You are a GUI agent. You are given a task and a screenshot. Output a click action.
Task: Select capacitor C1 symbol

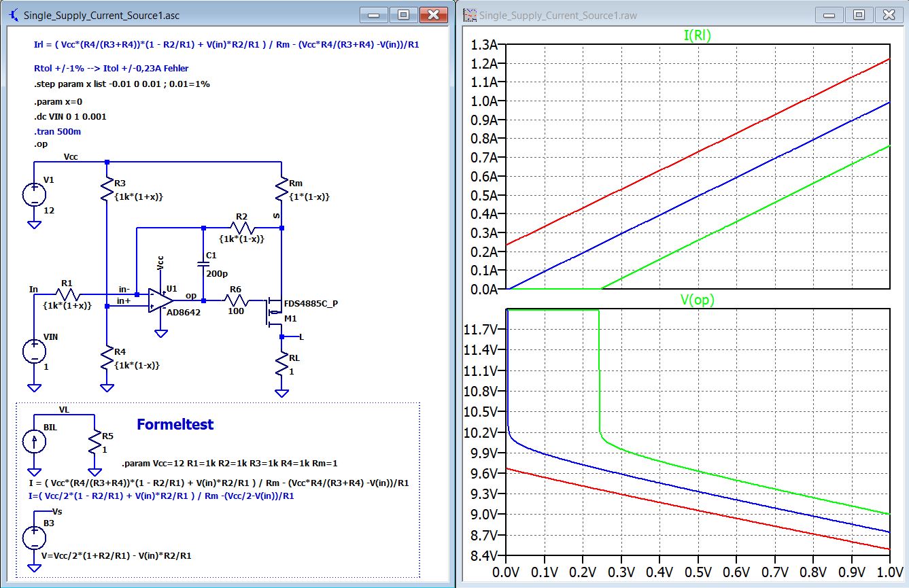203,264
